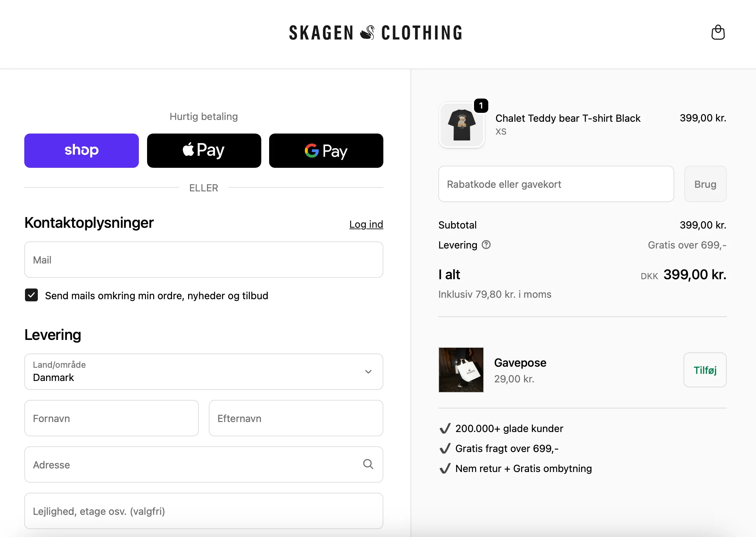Select Apple Pay payment option
Image resolution: width=756 pixels, height=537 pixels.
(204, 150)
